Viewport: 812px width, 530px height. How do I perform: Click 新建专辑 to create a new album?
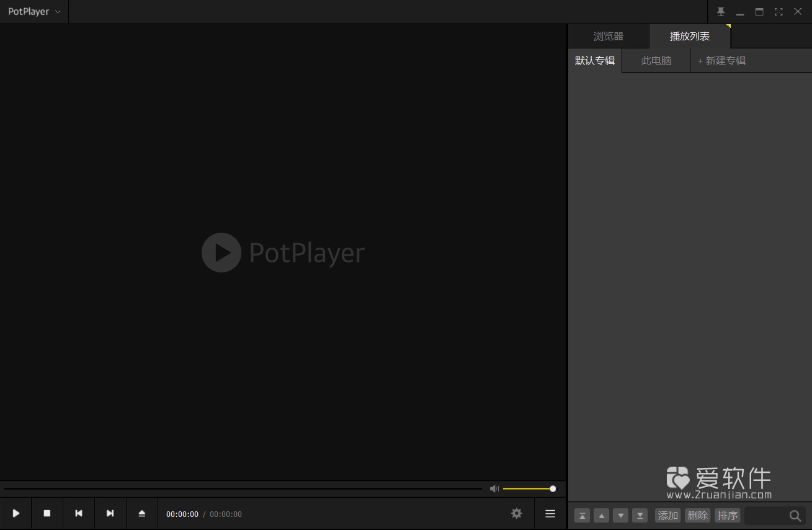(721, 60)
